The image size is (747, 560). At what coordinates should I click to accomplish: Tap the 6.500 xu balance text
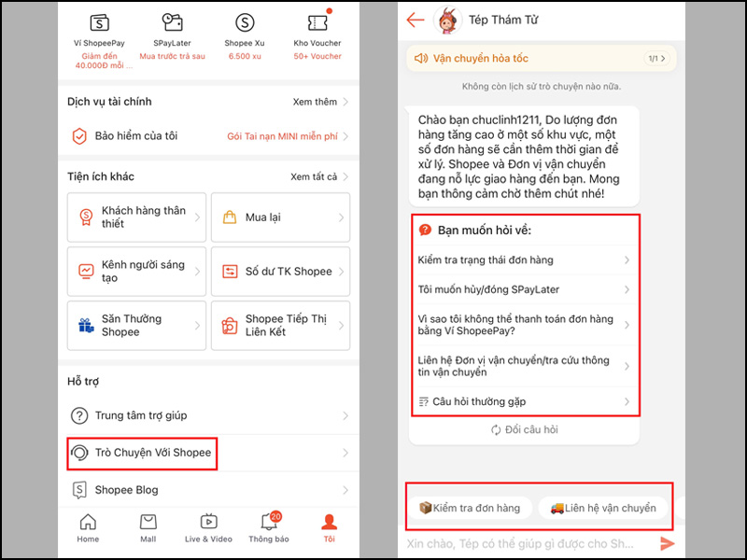(245, 56)
